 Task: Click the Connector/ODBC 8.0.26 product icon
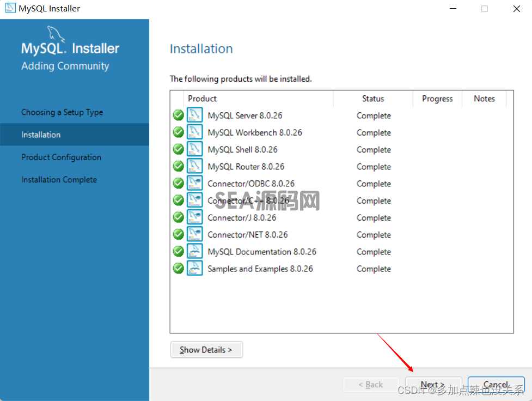(x=195, y=183)
